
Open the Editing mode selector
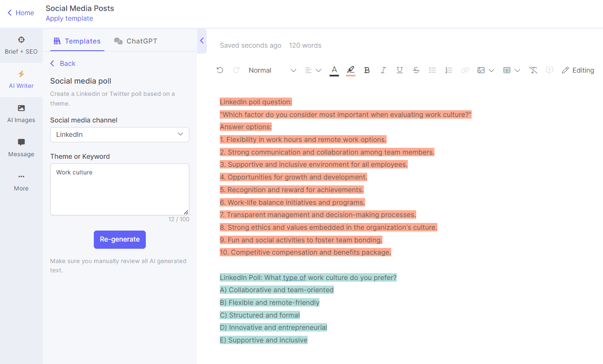click(578, 70)
